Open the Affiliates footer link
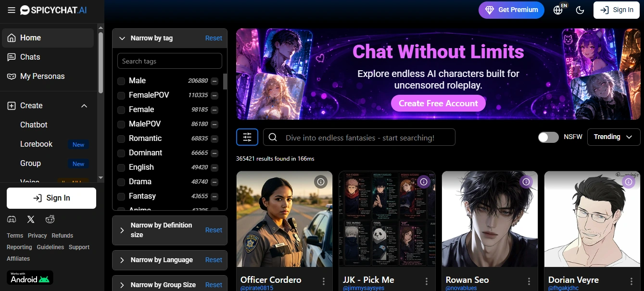 [18, 259]
